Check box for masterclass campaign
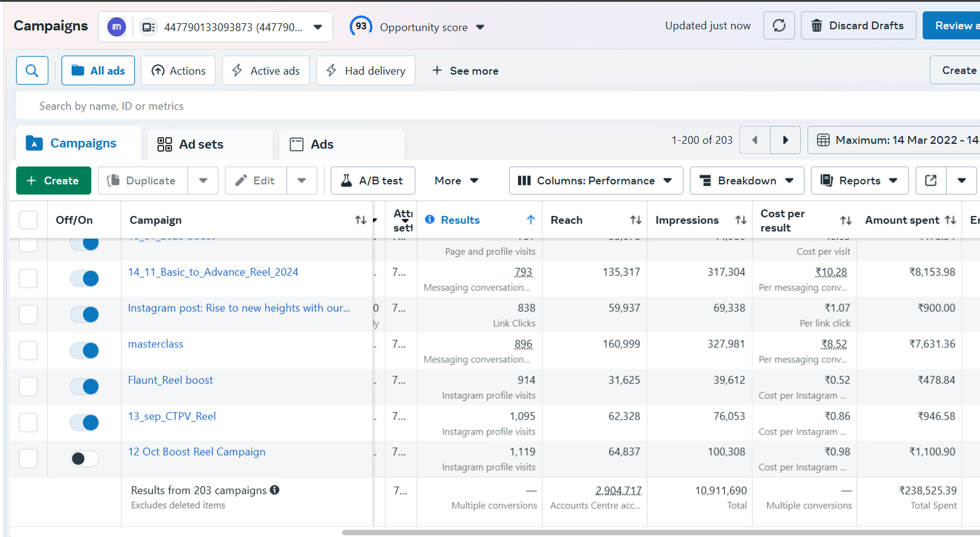 28,350
